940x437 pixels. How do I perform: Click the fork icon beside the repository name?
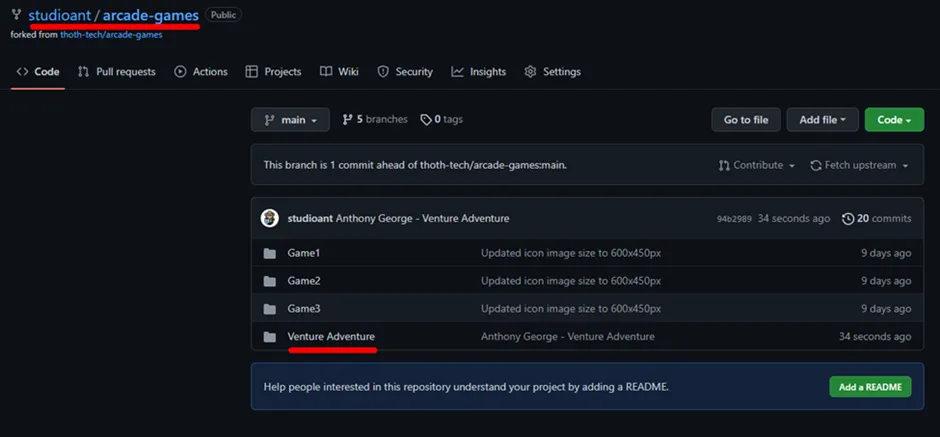(x=16, y=15)
